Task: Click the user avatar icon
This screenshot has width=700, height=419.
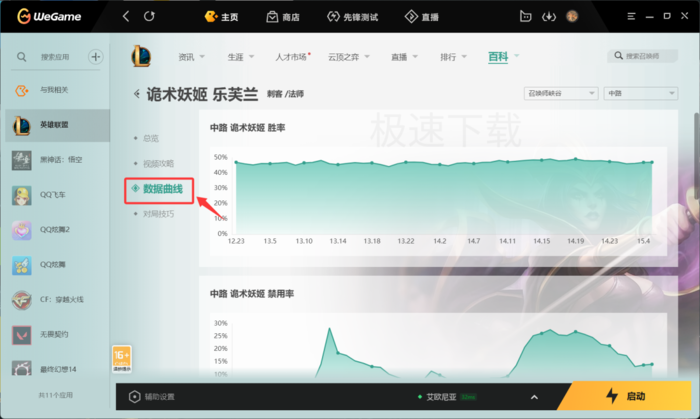Action: pyautogui.click(x=572, y=17)
